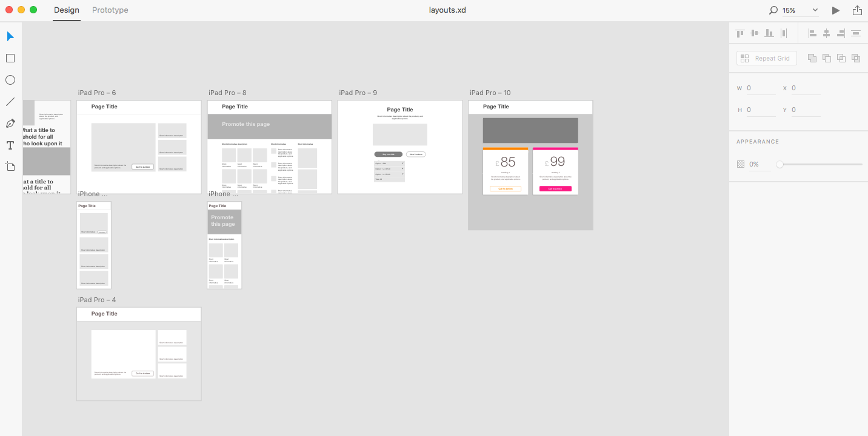This screenshot has height=436, width=868.
Task: Click the Distribute Horizontally icon
Action: [784, 33]
